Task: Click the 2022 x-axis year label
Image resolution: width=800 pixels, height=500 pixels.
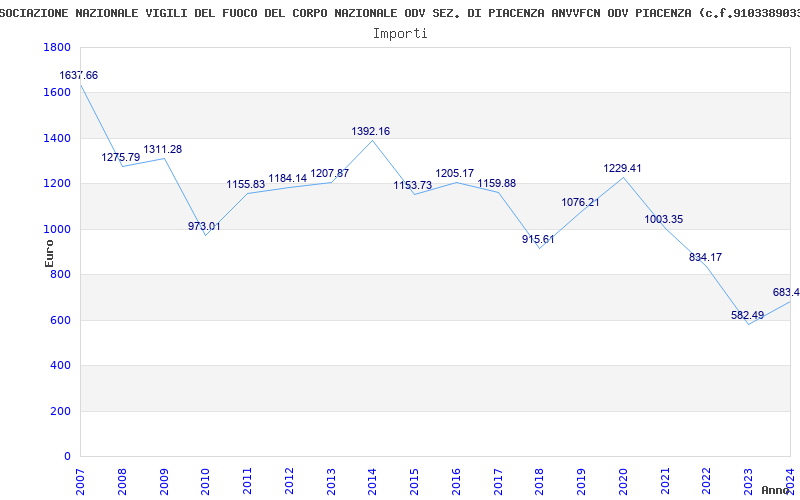Action: [x=707, y=482]
